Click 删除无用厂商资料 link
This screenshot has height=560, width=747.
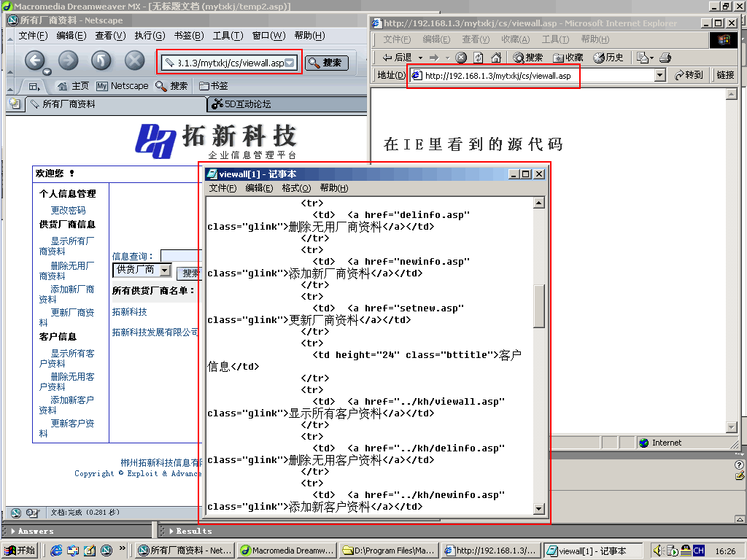tap(66, 271)
